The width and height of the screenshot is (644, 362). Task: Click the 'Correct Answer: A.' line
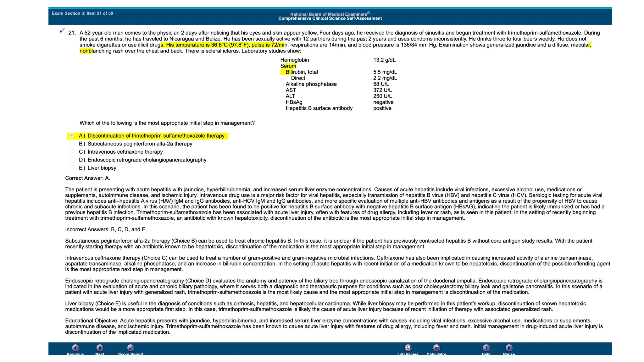coord(87,178)
